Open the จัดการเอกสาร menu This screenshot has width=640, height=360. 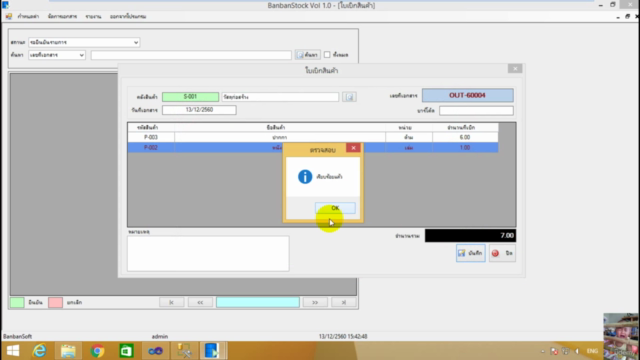(62, 17)
